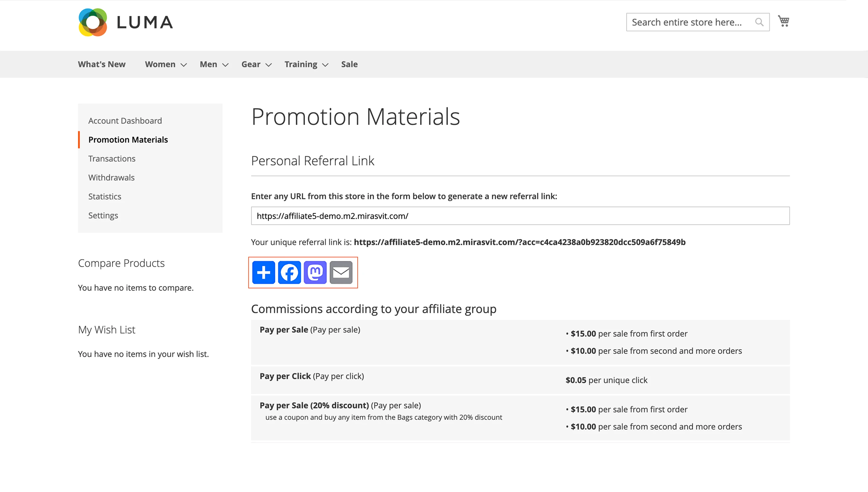This screenshot has height=492, width=868.
Task: Click the Luma store logo
Action: pyautogui.click(x=125, y=22)
